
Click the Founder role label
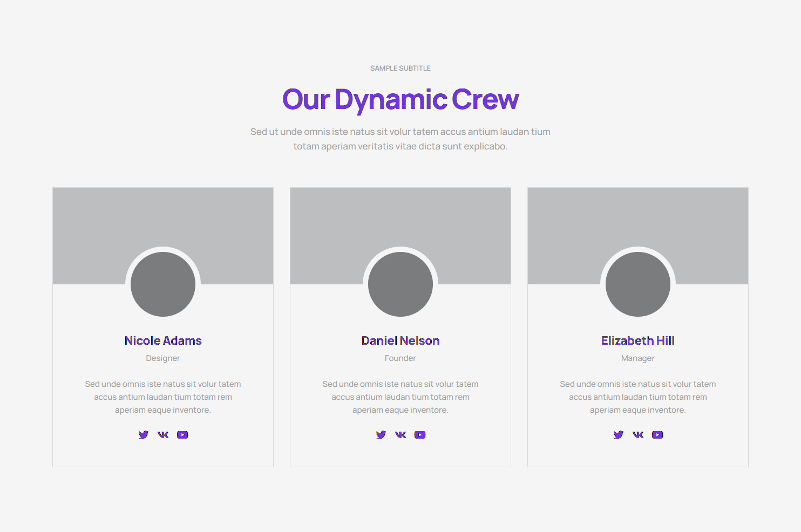pyautogui.click(x=400, y=358)
